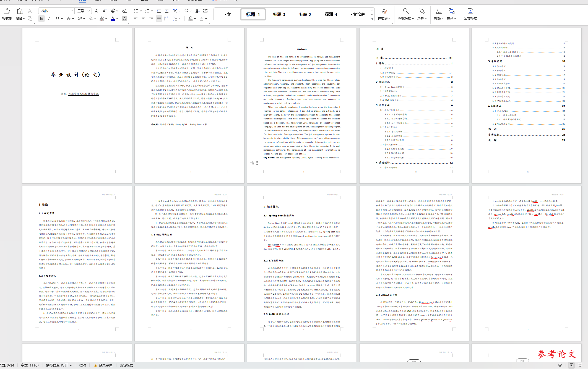Image resolution: width=588 pixels, height=369 pixels.
Task: Click the sort (A-Z) icon
Action: pyautogui.click(x=197, y=11)
